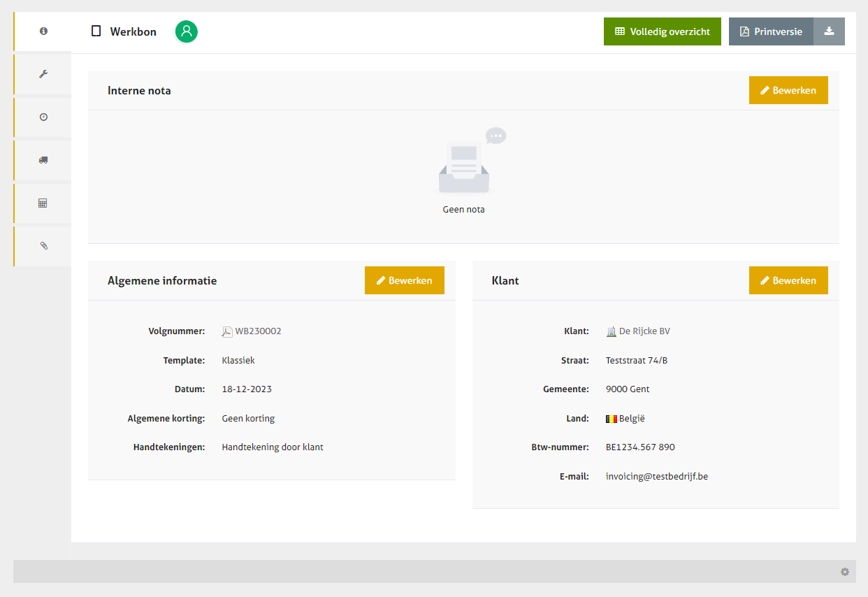Screen dimensions: 868x597
Task: Click the invoicing@testbedrijf.be email address
Action: [656, 477]
